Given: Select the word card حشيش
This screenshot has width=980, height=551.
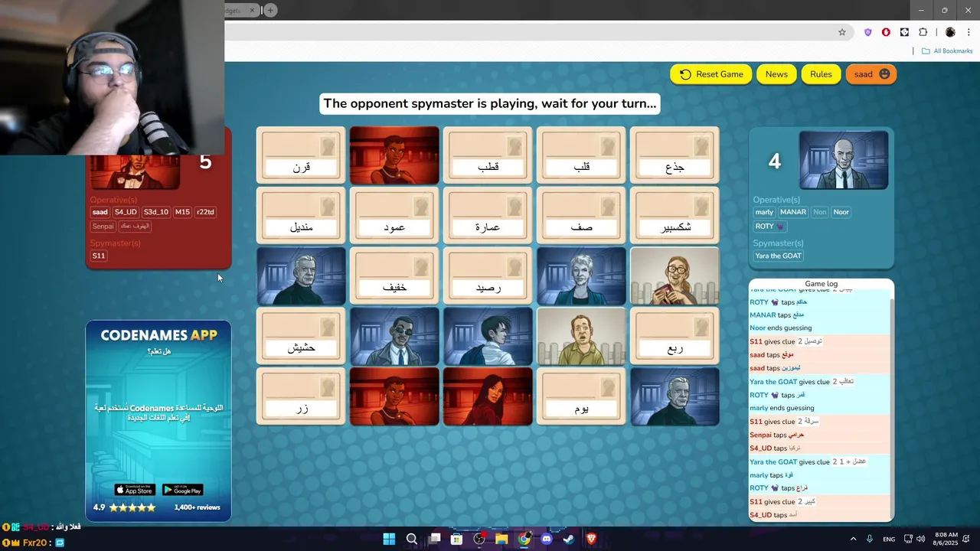Looking at the screenshot, I should click(301, 336).
